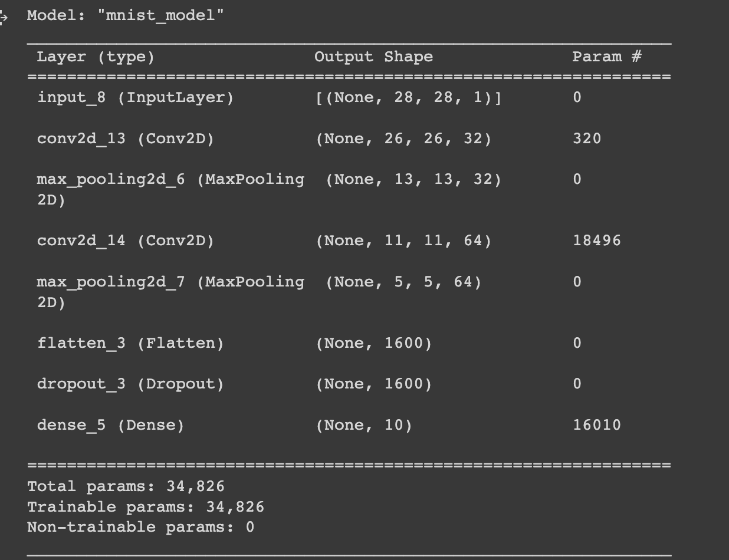The height and width of the screenshot is (560, 729).
Task: Select the input_8 (InputLayer) row
Action: [x=349, y=98]
